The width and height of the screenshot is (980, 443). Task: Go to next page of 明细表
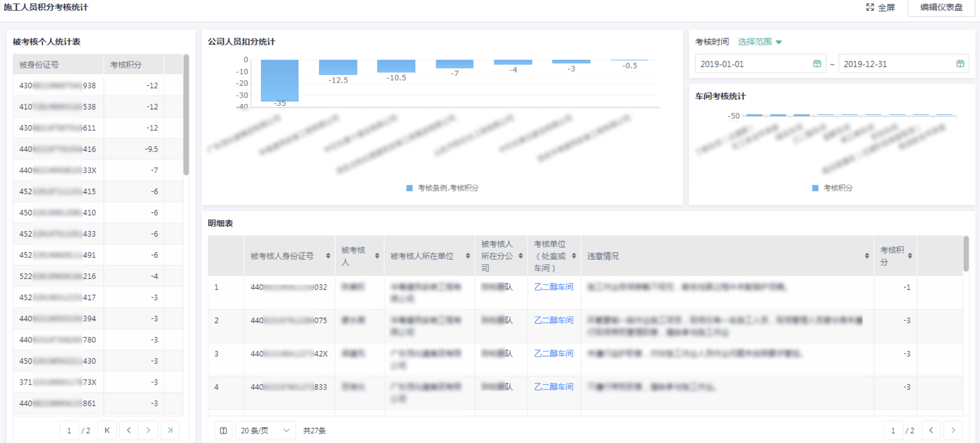tap(953, 430)
